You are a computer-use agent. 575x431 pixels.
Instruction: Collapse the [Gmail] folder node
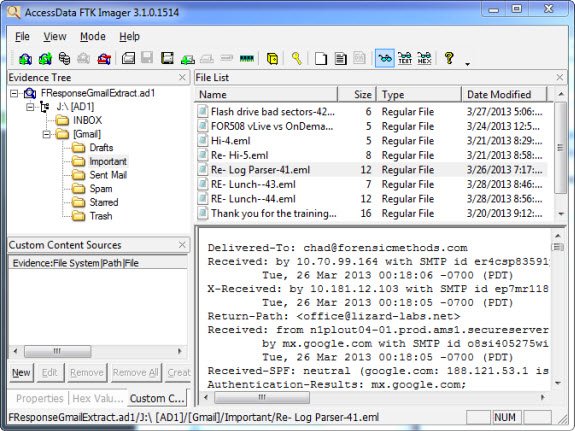click(47, 134)
